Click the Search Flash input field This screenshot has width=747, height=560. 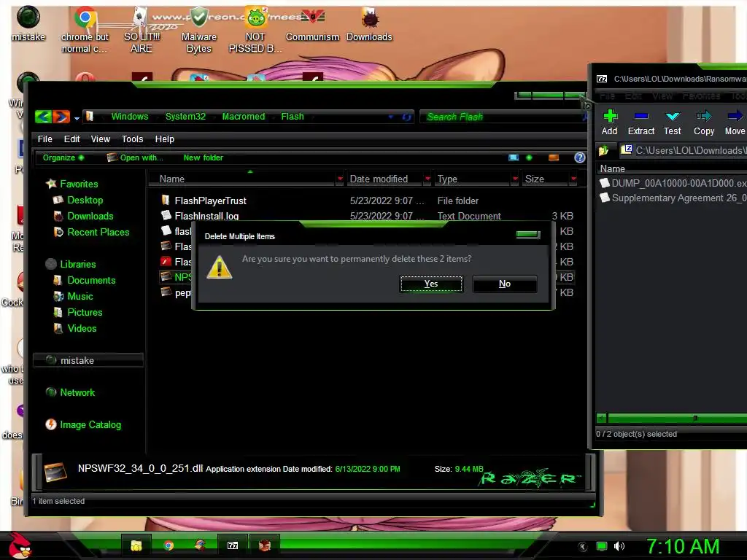pos(502,117)
